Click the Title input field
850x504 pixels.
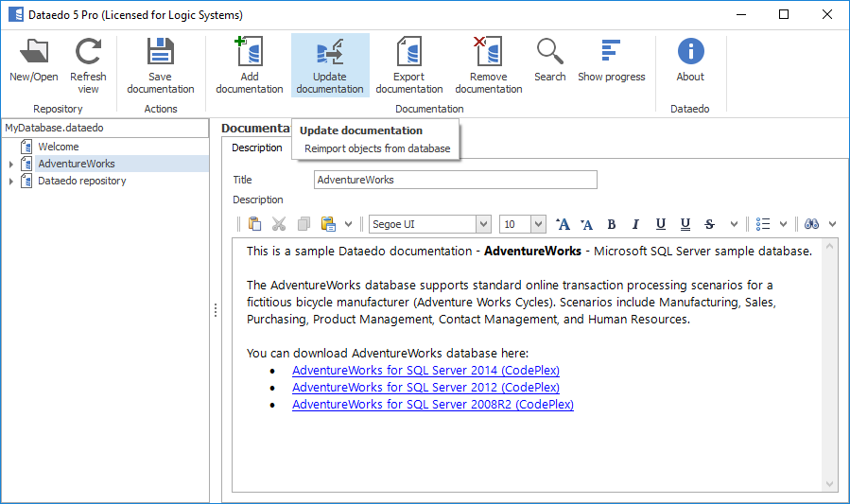point(455,180)
